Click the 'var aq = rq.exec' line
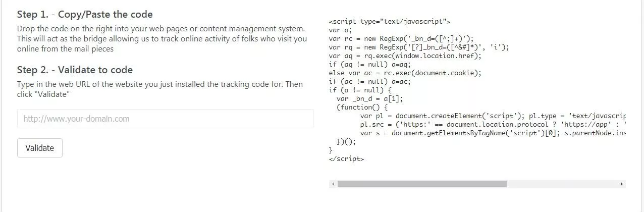Screen dimensions: 644x212 coord(405,56)
